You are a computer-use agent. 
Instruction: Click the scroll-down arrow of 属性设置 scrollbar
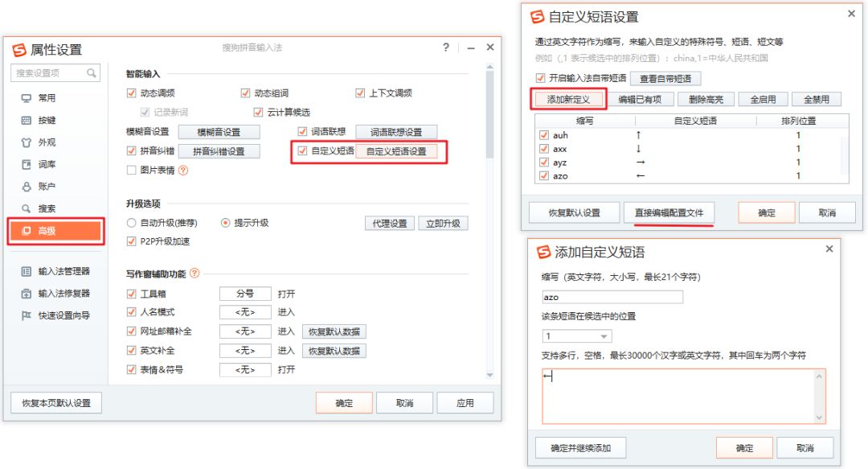(x=490, y=376)
